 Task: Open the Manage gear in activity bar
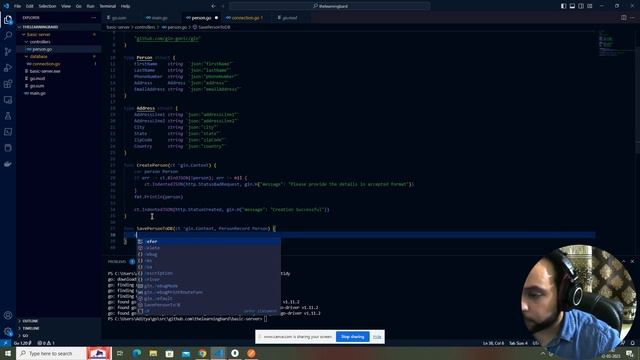click(x=8, y=331)
